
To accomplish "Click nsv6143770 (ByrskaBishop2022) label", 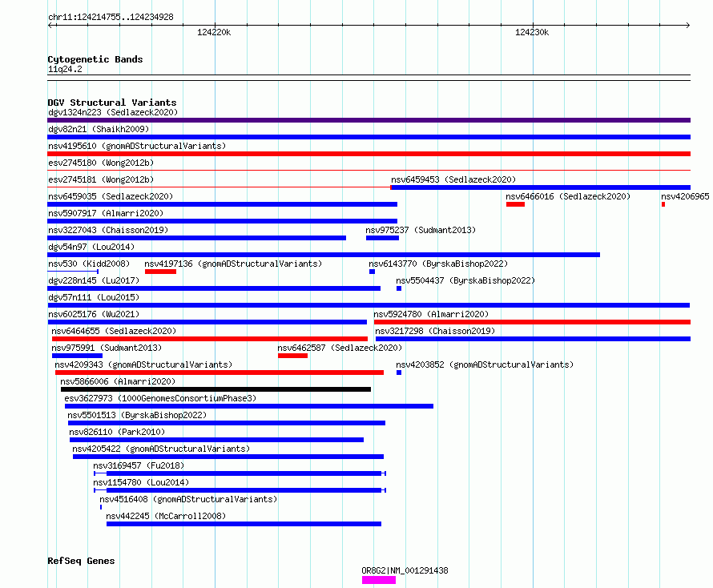I will 438,264.
